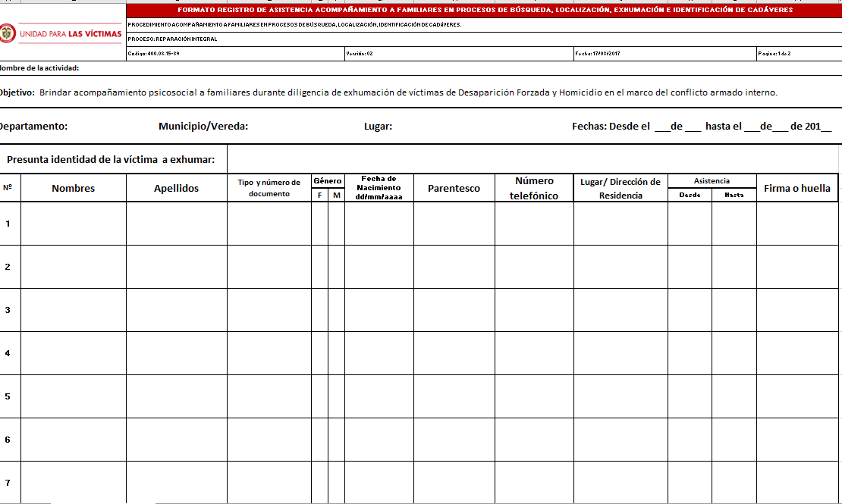
Task: Select the Código 400.08.15-89 cell
Action: pos(235,54)
